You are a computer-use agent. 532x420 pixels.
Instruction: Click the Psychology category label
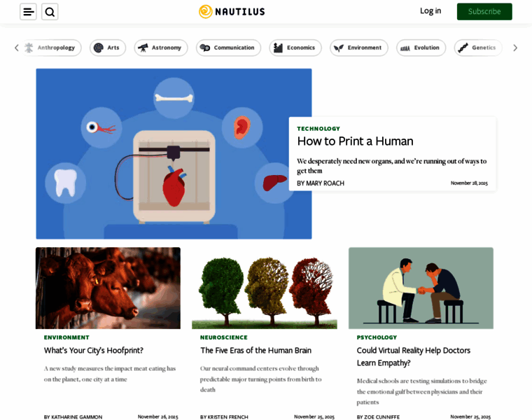pos(377,337)
